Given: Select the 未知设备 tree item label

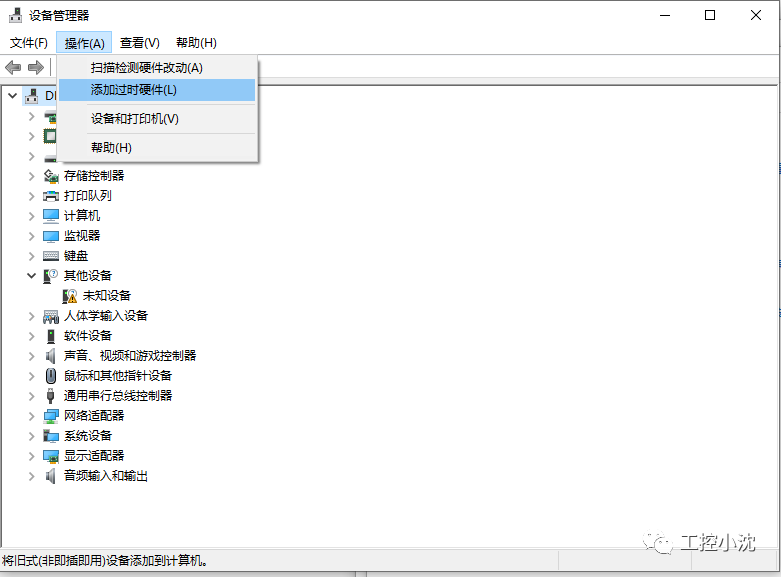Looking at the screenshot, I should (x=107, y=296).
